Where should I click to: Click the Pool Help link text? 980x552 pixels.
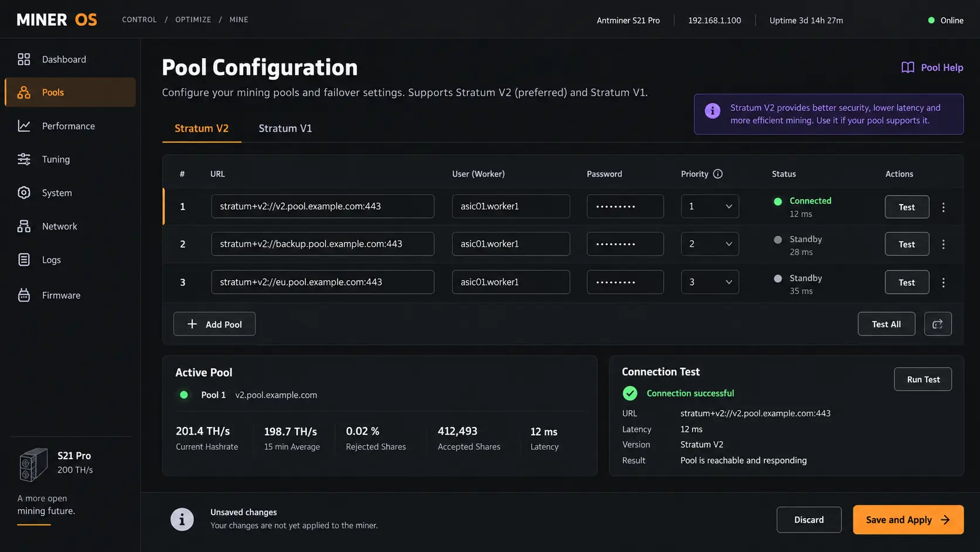pyautogui.click(x=942, y=67)
